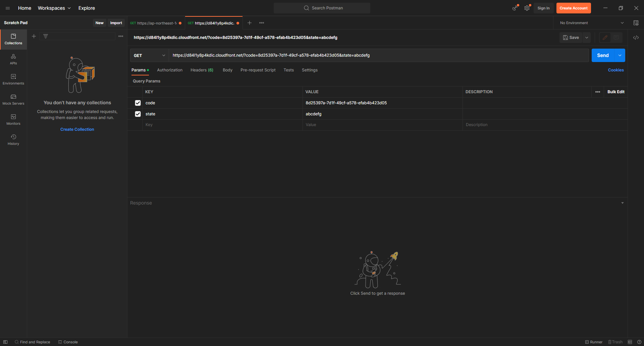Click the Sign In button
This screenshot has width=644, height=346.
point(543,8)
